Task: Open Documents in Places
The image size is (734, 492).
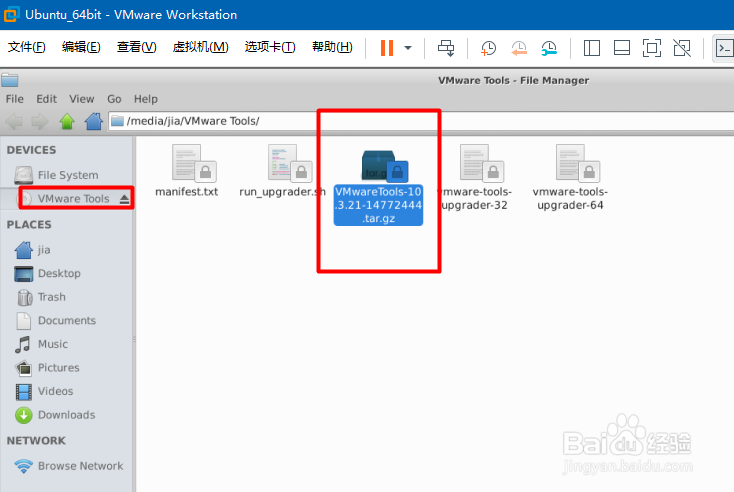Action: [x=67, y=321]
